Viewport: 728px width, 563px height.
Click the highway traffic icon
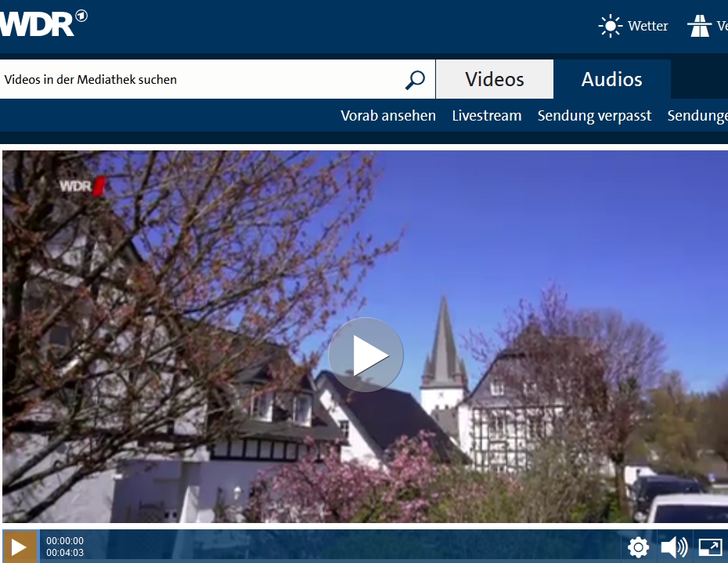coord(698,26)
